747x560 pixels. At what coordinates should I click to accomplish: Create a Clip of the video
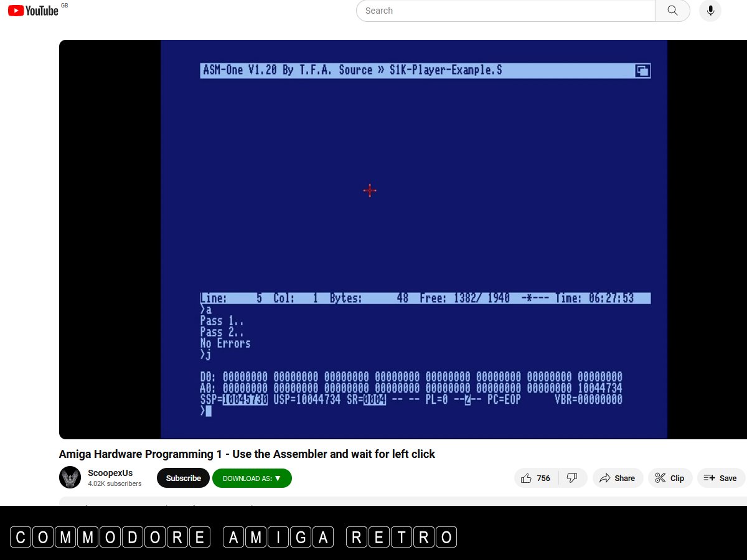click(670, 478)
